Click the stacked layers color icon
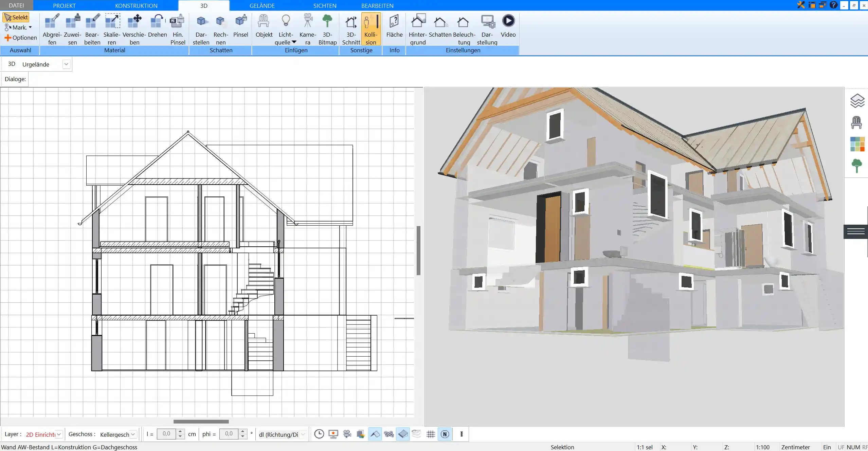This screenshot has height=451, width=868. (x=361, y=434)
